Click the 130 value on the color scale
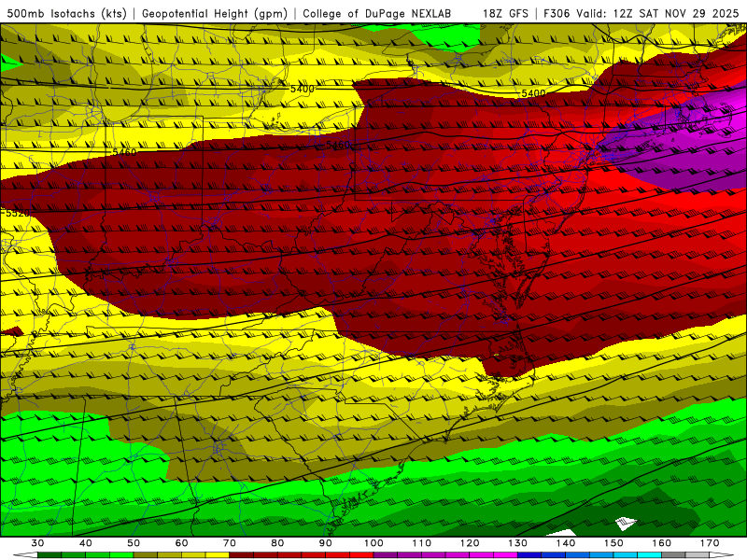 point(518,543)
